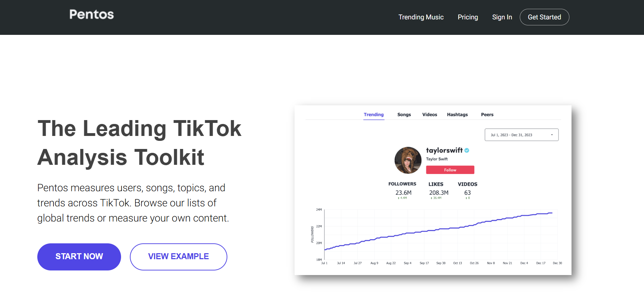644x293 pixels.
Task: Click the verified badge beside taylorswift
Action: coord(467,150)
